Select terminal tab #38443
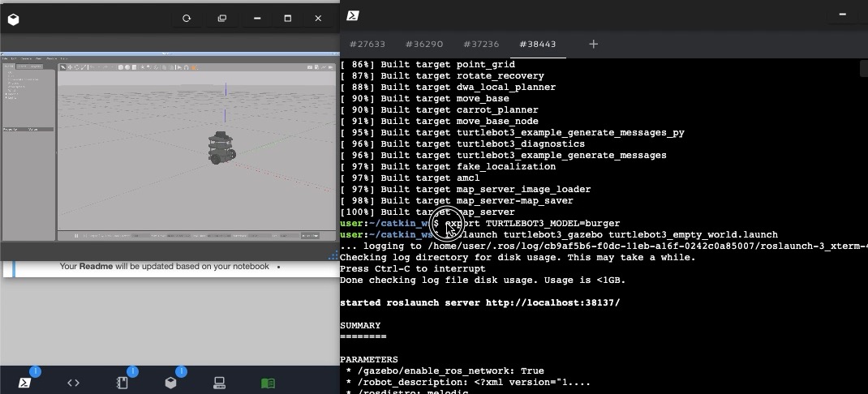This screenshot has height=394, width=868. [538, 45]
